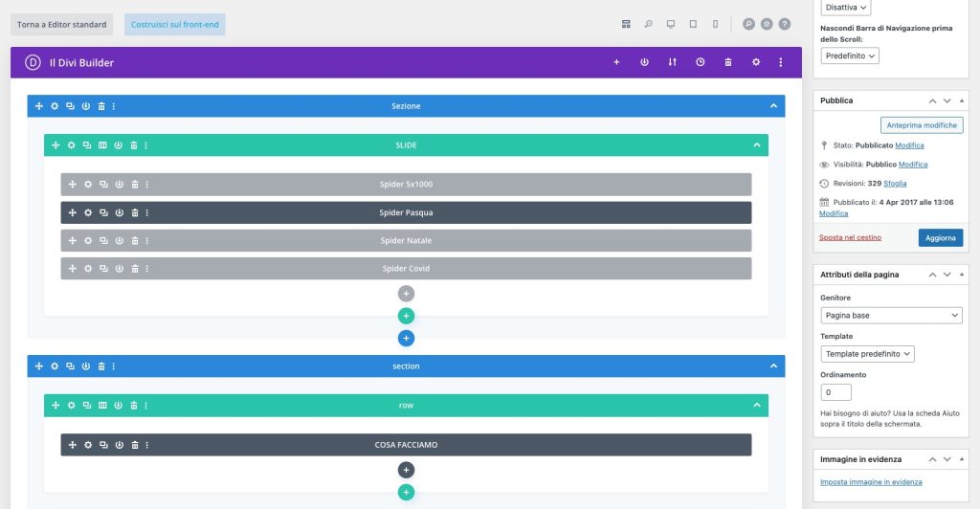Collapse the 'row' bar with chevron

(x=757, y=406)
